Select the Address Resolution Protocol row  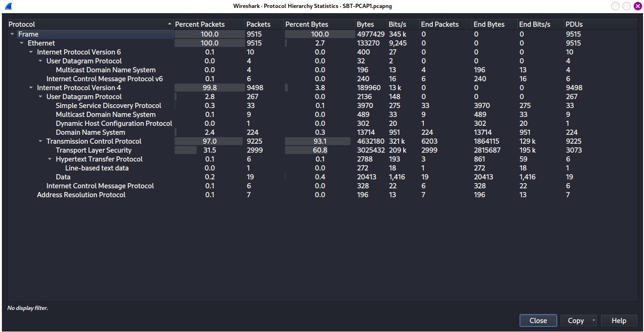81,195
